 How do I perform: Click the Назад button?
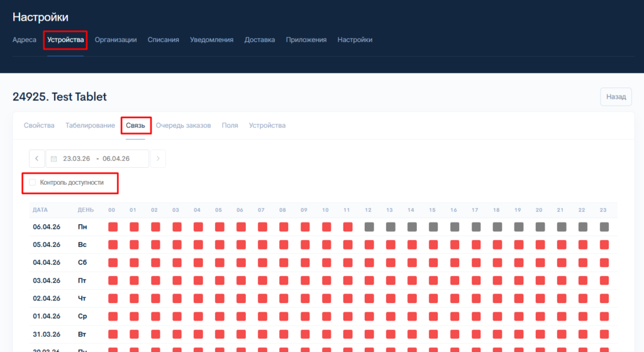[x=616, y=97]
